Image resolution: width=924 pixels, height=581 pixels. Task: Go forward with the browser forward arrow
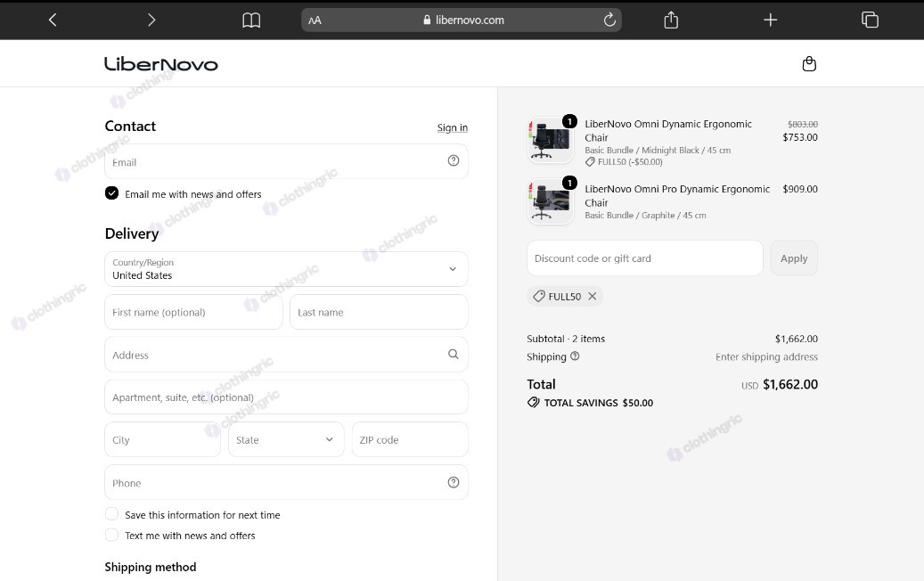(x=151, y=20)
